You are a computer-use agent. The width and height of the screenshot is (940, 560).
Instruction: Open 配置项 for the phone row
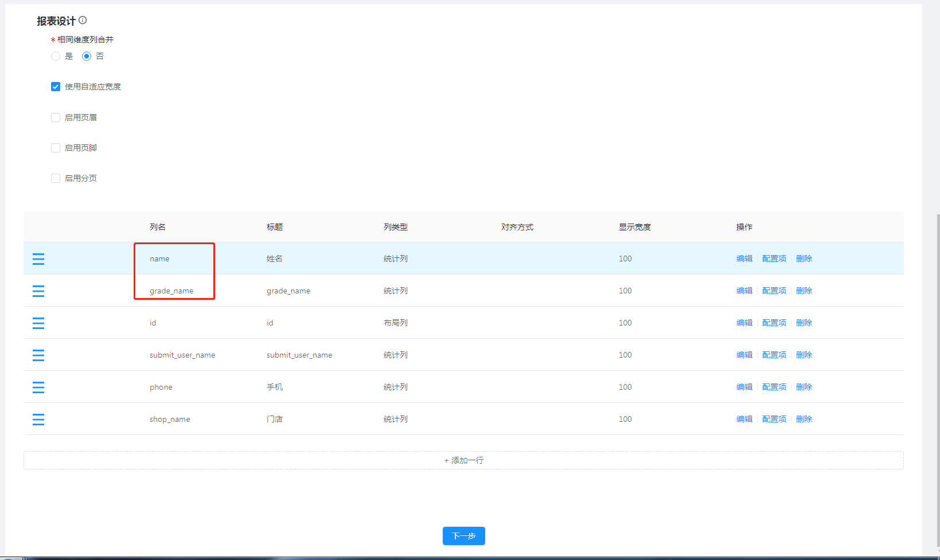pyautogui.click(x=774, y=387)
